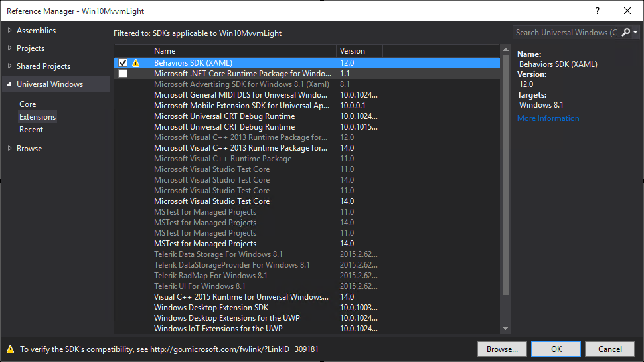The height and width of the screenshot is (362, 644).
Task: Sort the list by Version column header
Action: point(359,51)
